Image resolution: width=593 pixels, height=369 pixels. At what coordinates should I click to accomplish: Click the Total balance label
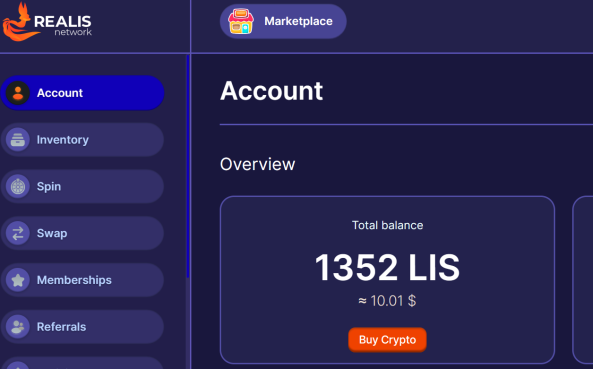(x=387, y=225)
